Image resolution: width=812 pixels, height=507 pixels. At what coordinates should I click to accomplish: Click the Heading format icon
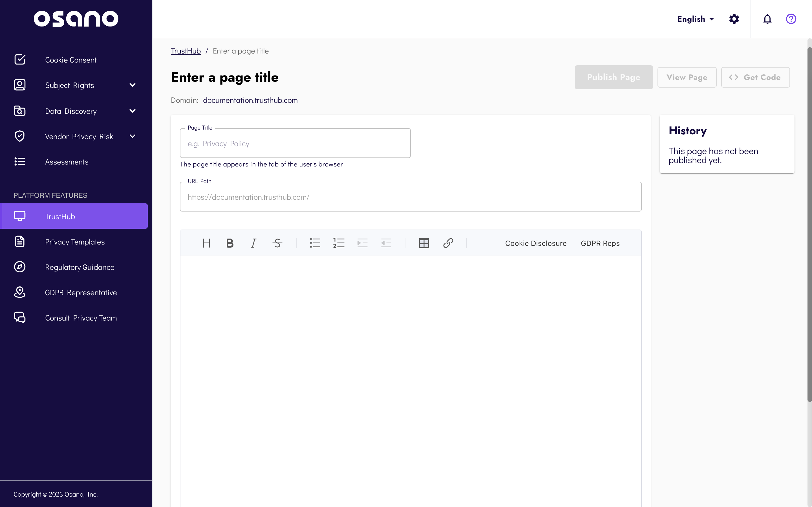click(x=206, y=243)
